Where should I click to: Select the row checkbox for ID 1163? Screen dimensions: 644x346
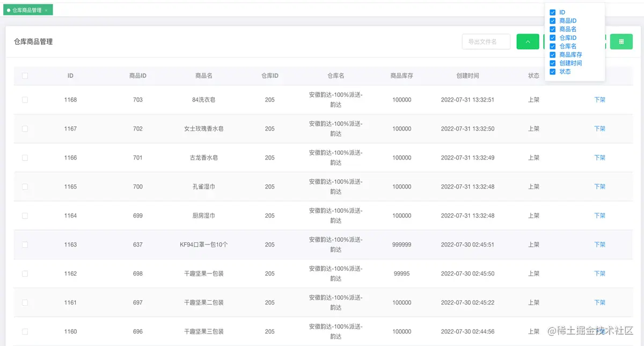pyautogui.click(x=25, y=245)
